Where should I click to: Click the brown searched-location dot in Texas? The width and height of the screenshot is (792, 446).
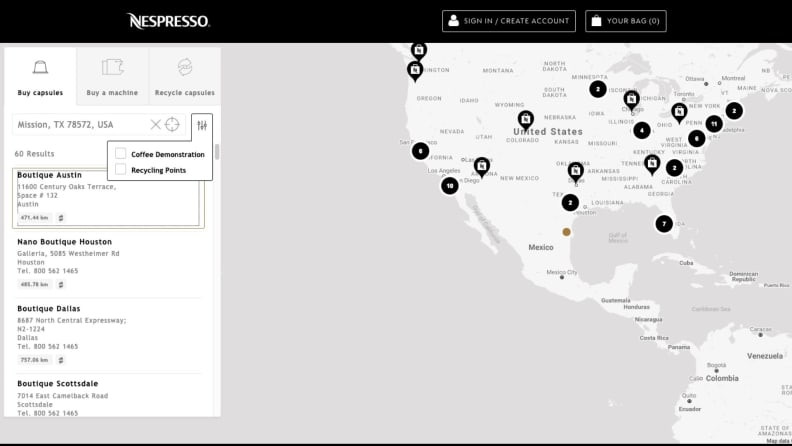(566, 232)
